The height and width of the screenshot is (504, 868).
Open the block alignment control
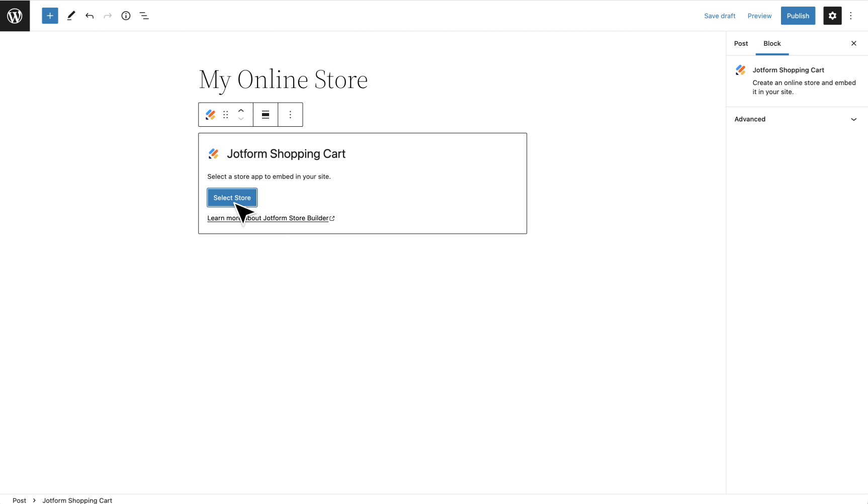[x=266, y=115]
